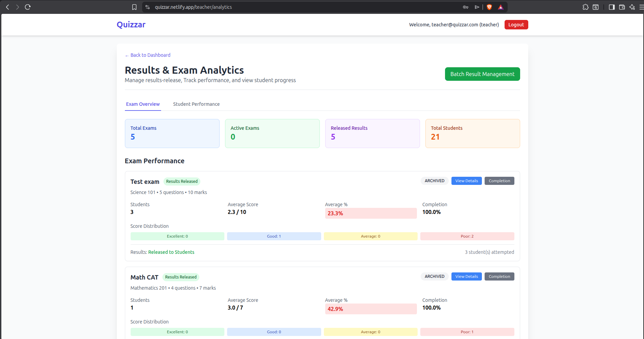Navigate back with the browser arrow
This screenshot has height=339, width=644.
[7, 7]
